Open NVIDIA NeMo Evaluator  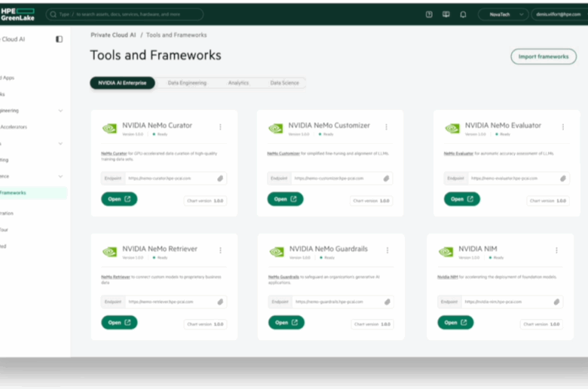pyautogui.click(x=462, y=199)
